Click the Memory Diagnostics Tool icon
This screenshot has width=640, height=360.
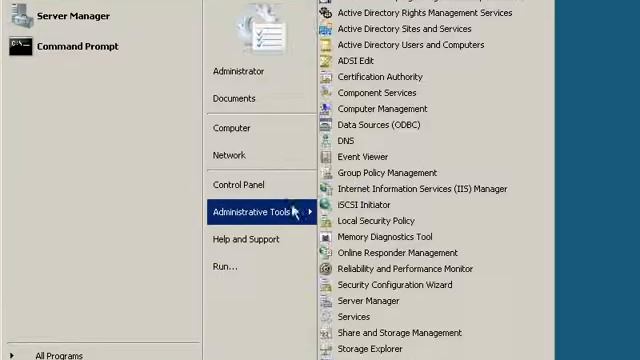[326, 237]
